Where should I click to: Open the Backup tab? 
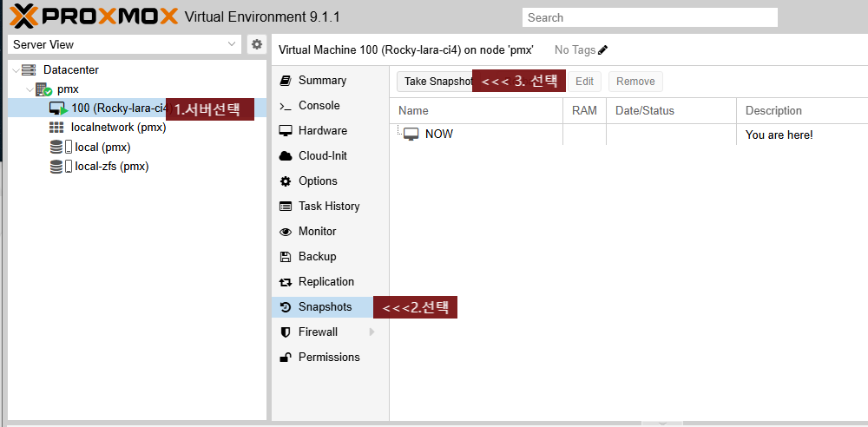[331, 256]
